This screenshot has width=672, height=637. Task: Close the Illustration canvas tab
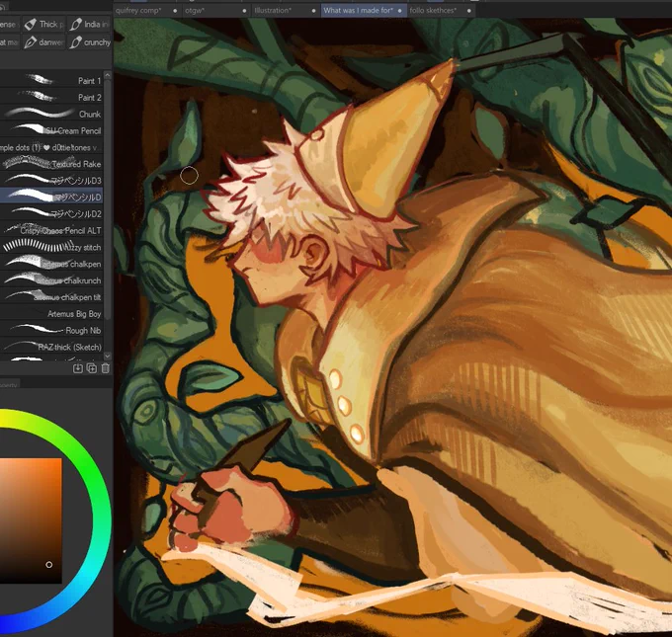point(313,11)
